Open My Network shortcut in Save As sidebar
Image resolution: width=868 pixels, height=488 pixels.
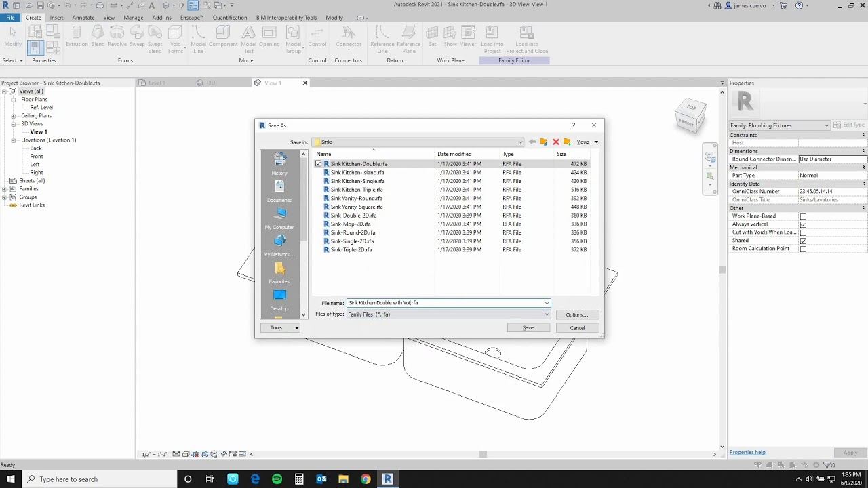(279, 245)
